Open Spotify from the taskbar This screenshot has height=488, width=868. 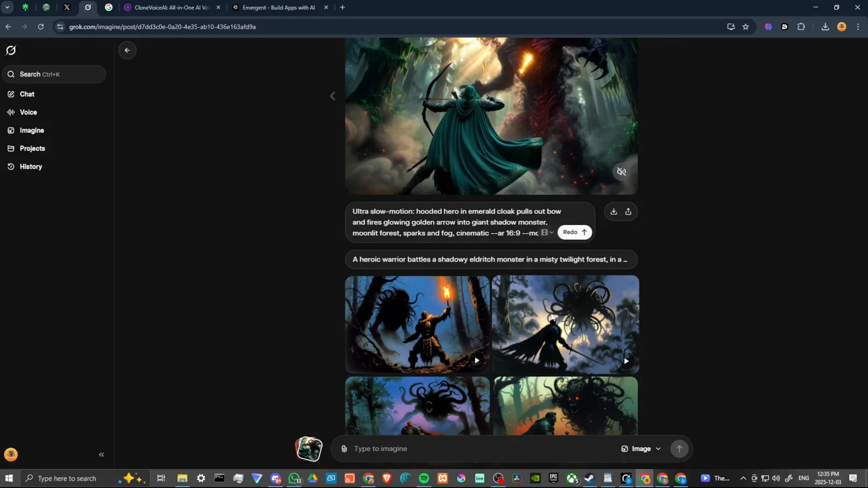point(424,478)
